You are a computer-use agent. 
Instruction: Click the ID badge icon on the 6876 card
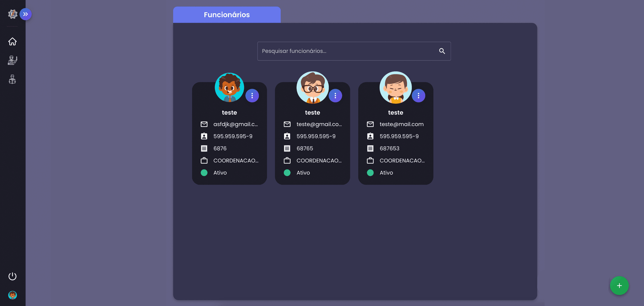coord(204,136)
